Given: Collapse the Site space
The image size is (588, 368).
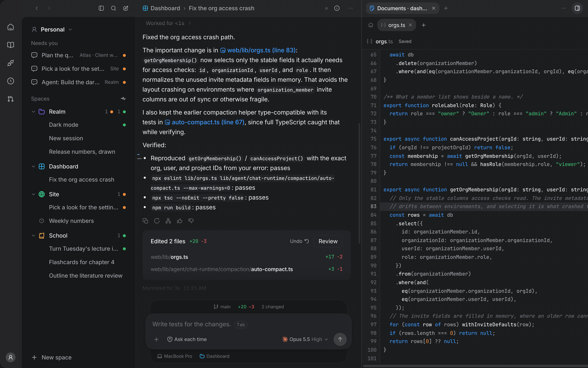Looking at the screenshot, I should click(33, 194).
